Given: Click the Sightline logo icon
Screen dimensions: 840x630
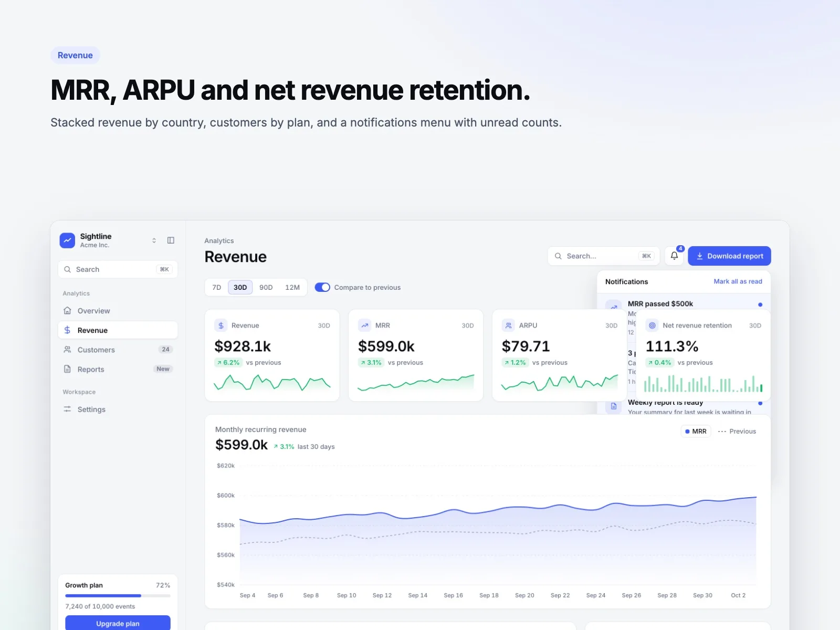Looking at the screenshot, I should point(67,240).
